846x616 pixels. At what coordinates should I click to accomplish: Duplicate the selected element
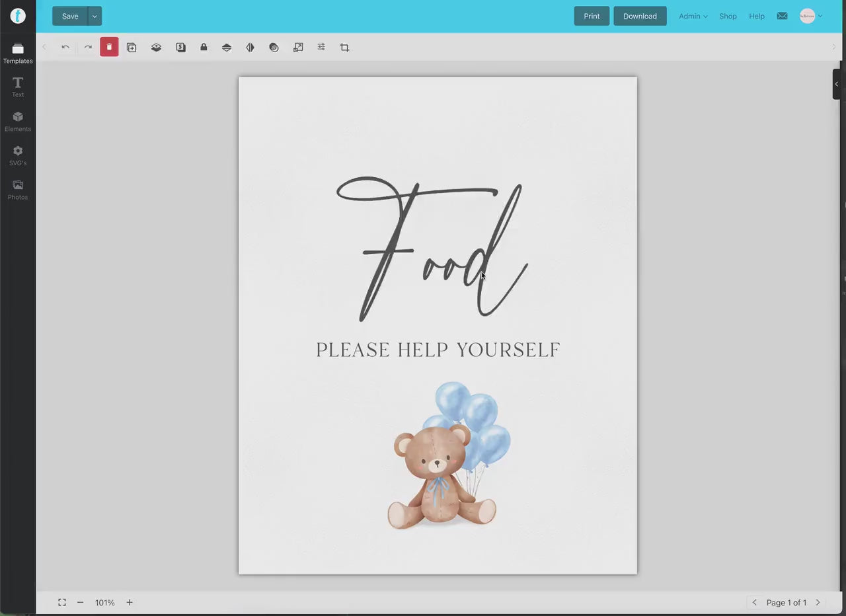[x=132, y=47]
